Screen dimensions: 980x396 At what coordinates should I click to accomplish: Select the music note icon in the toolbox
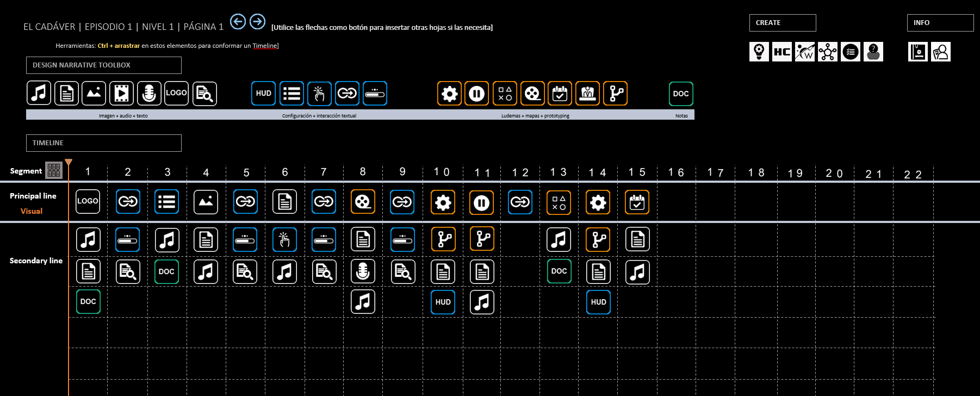click(39, 94)
